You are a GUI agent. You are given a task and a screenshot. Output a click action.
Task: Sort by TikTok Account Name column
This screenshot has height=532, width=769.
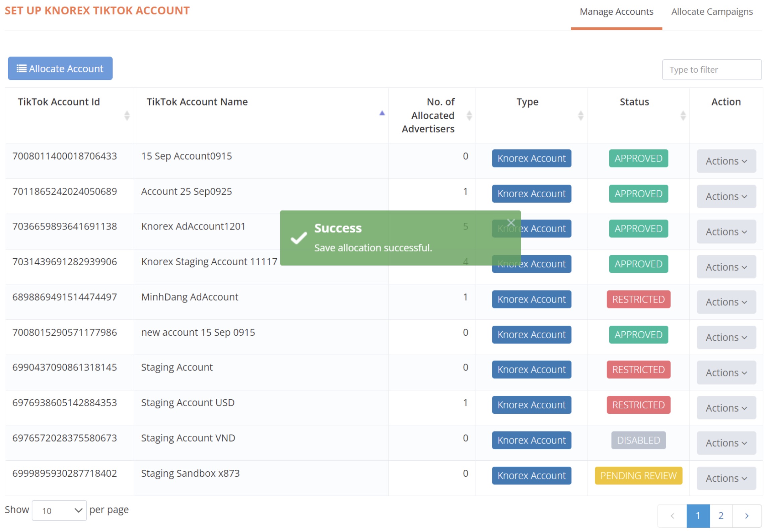tap(261, 116)
